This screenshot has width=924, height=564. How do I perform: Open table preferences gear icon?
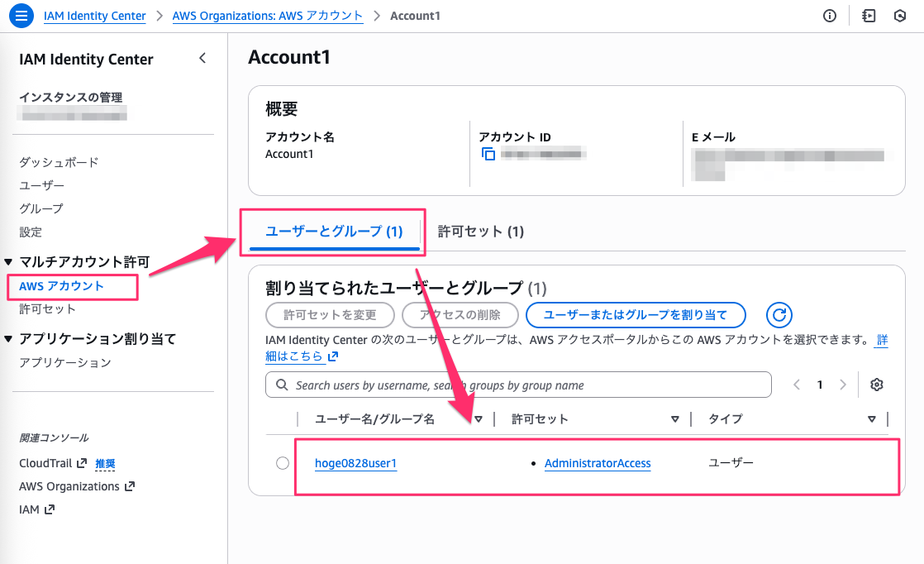point(877,385)
